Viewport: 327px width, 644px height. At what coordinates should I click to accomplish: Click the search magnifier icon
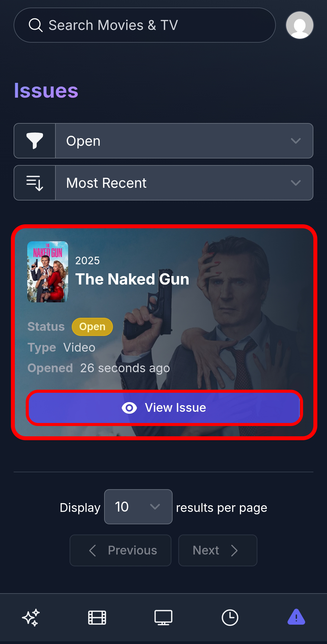tap(35, 25)
